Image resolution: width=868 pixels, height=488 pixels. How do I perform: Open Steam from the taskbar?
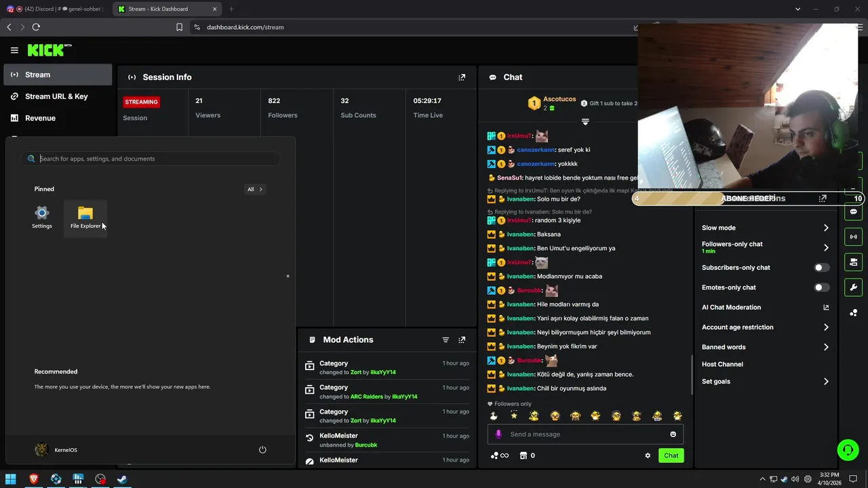tap(123, 479)
